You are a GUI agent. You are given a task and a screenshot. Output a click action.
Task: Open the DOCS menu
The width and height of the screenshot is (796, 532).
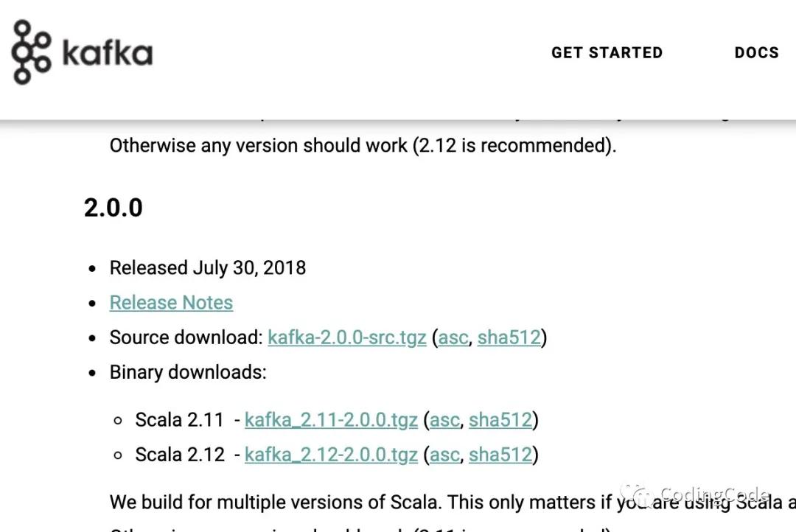click(x=756, y=52)
